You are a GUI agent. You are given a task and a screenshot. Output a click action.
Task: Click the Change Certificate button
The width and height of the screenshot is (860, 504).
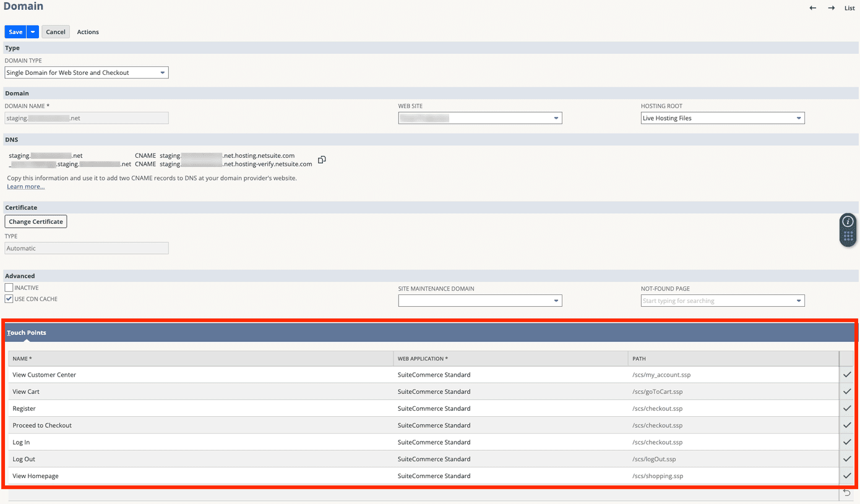(x=36, y=221)
